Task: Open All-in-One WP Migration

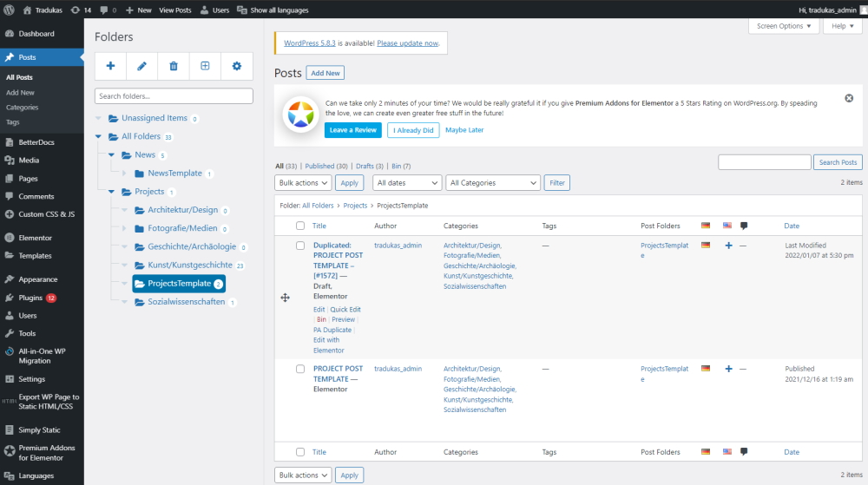Action: (x=42, y=356)
